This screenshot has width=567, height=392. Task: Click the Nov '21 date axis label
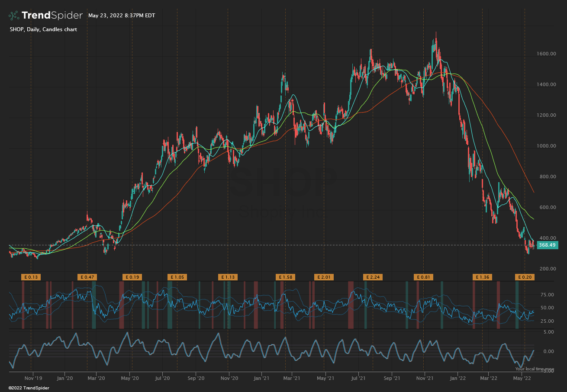coord(425,378)
